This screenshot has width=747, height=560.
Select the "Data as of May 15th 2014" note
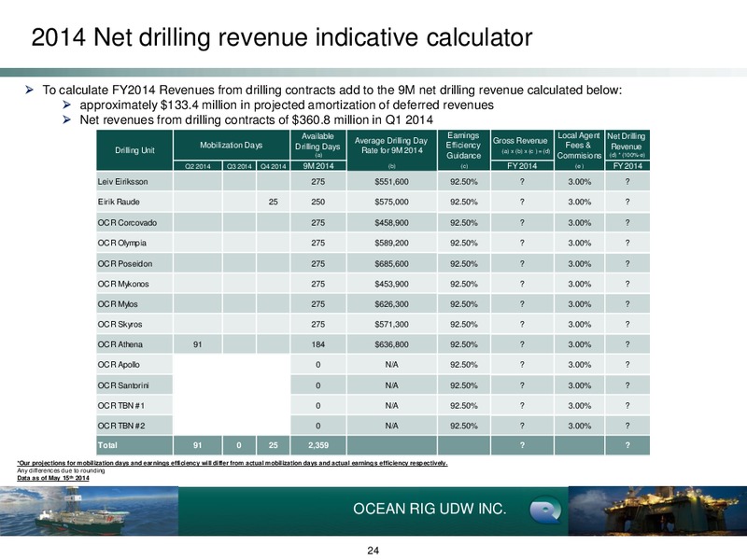click(x=53, y=478)
